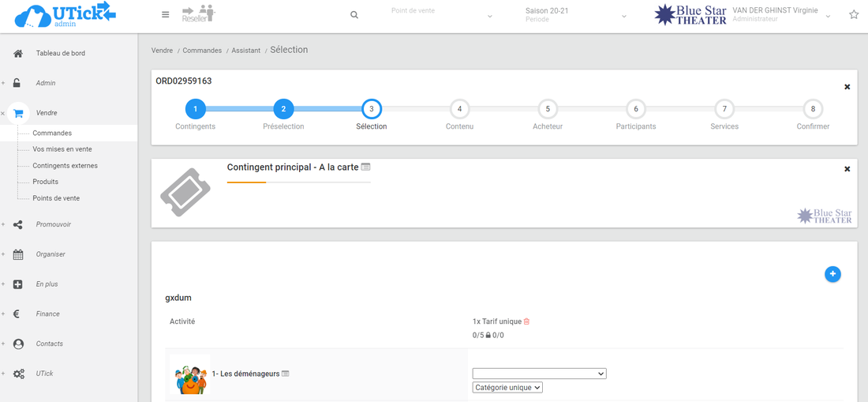868x402 pixels.
Task: Expand the empty session select box
Action: coord(539,374)
